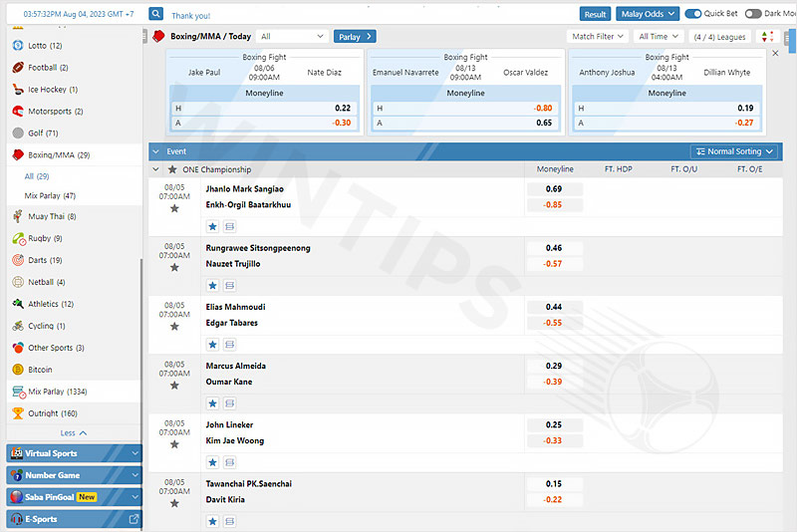
Task: Click the magnifier search icon
Action: (x=155, y=14)
